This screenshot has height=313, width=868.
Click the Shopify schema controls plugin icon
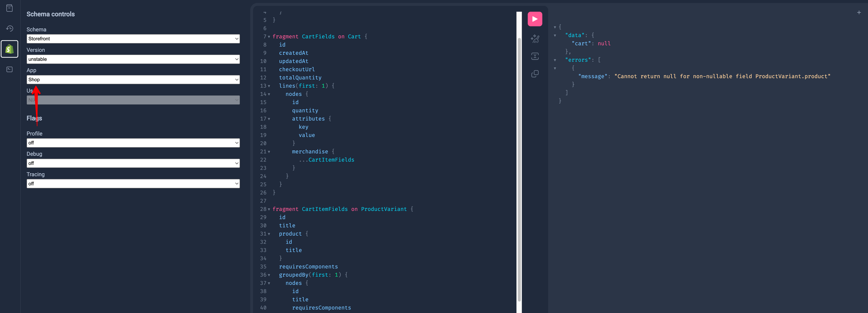(9, 49)
